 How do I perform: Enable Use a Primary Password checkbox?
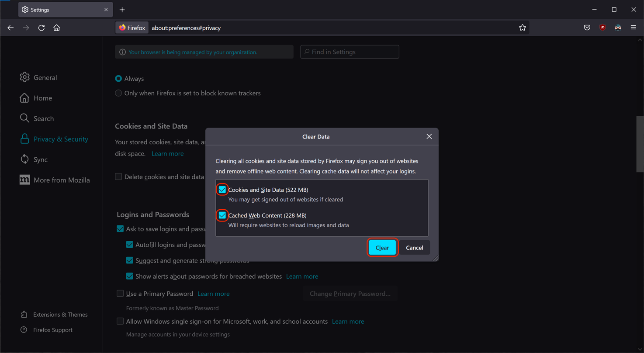tap(120, 294)
